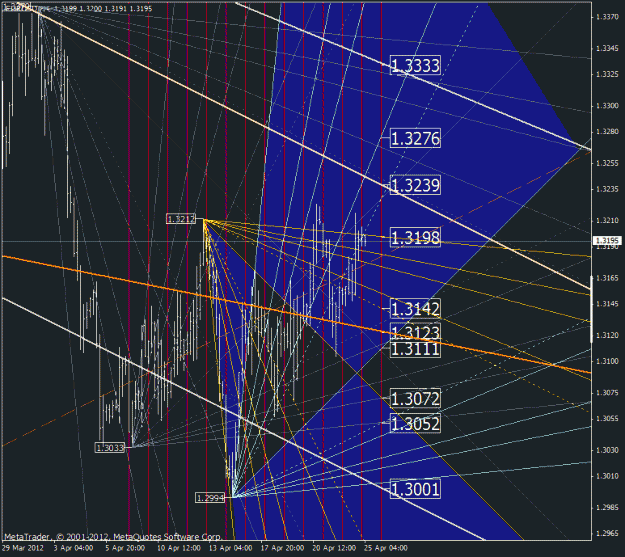Click 1.3010 on the price axis
Viewport: 625px width, 557px height.
pyautogui.click(x=607, y=476)
